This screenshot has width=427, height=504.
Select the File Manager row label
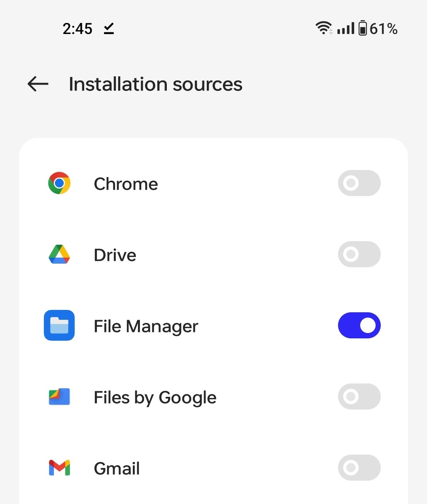click(x=145, y=325)
